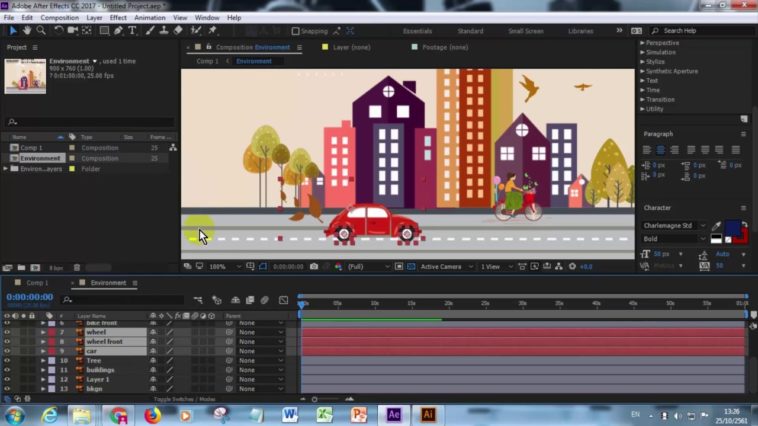
Task: Open the Active Camera view dropdown
Action: click(x=445, y=267)
